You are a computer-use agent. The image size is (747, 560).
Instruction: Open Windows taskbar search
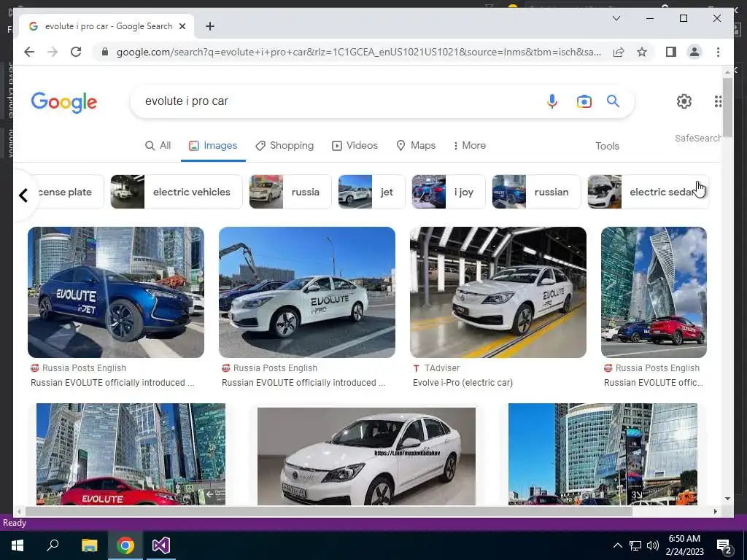[x=53, y=545]
